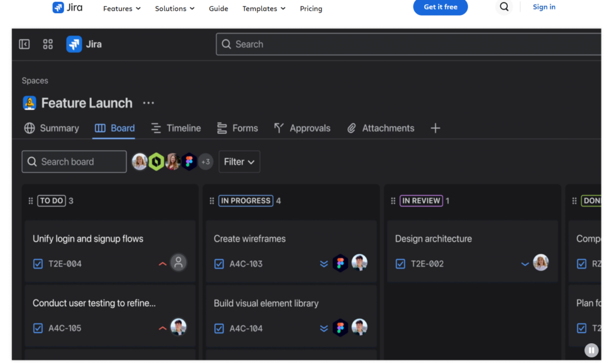Open the Pricing link in site header

point(311,8)
